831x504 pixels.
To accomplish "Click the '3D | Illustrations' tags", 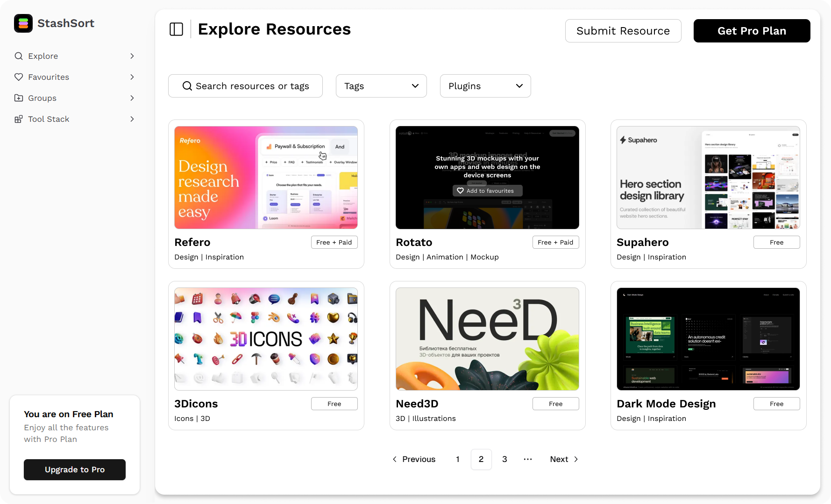I will click(x=426, y=419).
